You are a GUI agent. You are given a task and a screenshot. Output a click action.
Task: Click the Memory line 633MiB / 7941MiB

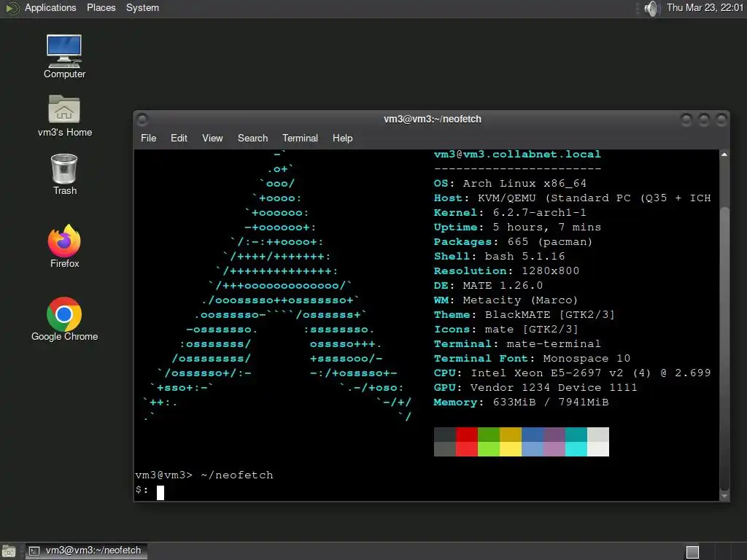[521, 402]
